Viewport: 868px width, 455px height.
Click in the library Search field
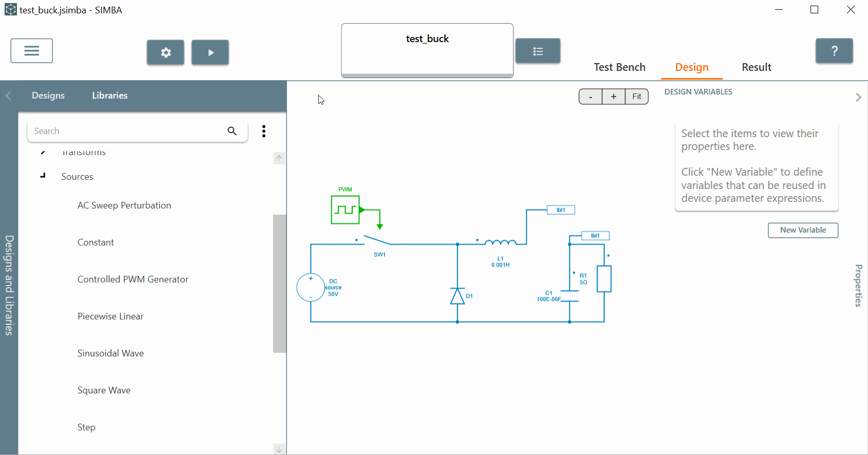126,131
